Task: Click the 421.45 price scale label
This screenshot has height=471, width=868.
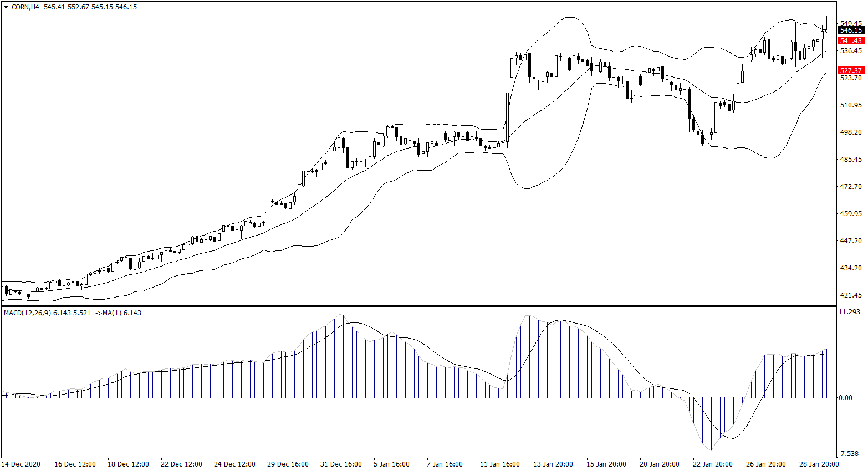Action: tap(851, 295)
